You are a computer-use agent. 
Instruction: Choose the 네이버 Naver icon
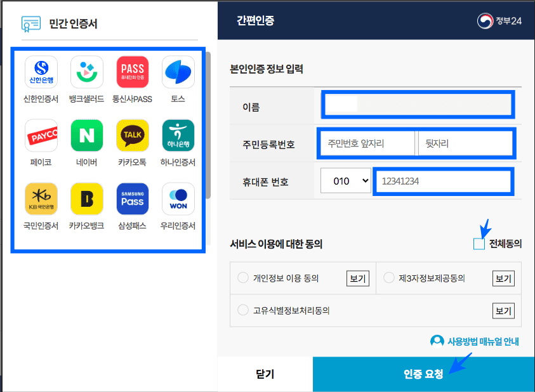[x=87, y=136]
